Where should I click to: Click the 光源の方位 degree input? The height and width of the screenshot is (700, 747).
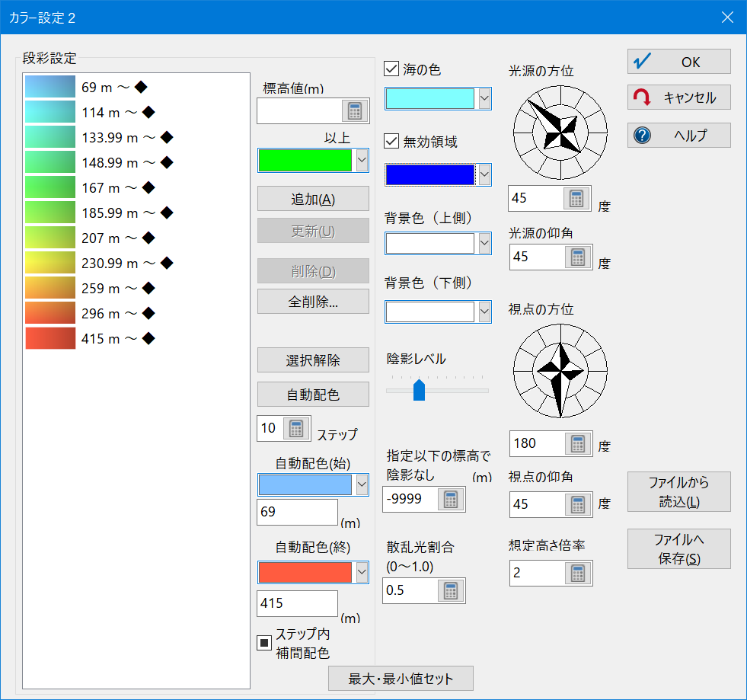(x=536, y=198)
